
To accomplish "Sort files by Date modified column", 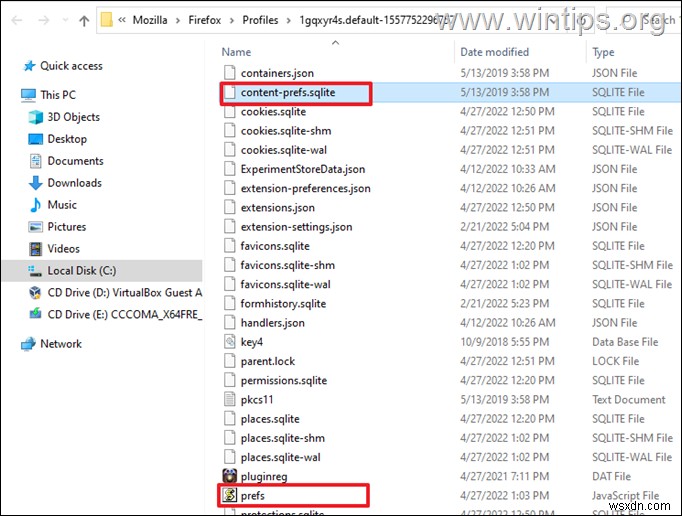I will point(495,52).
